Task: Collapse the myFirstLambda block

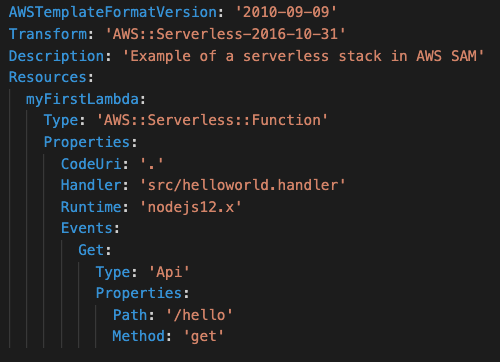Action: (82, 99)
